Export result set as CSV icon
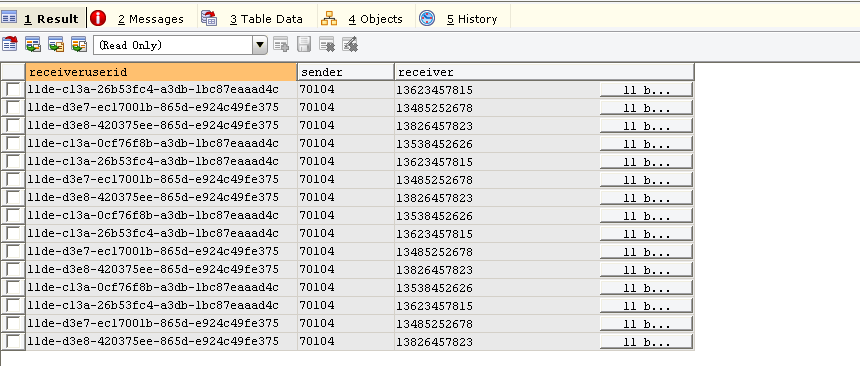The image size is (860, 366). pos(9,44)
